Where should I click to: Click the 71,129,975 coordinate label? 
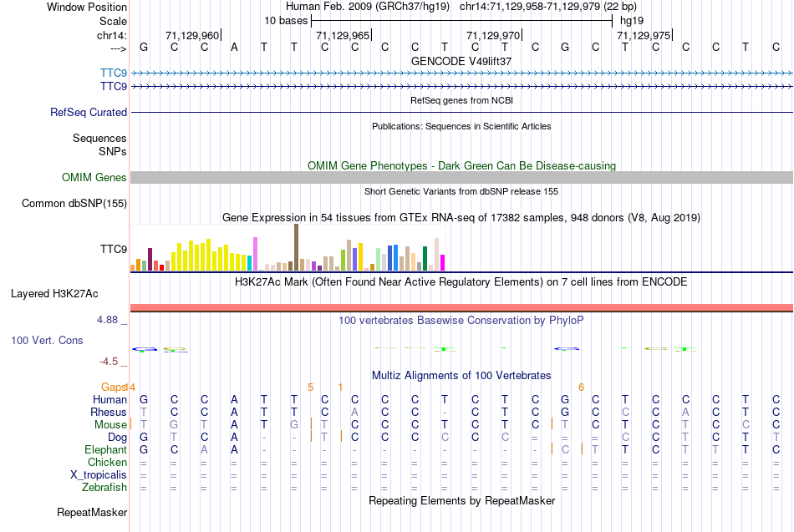pos(644,35)
